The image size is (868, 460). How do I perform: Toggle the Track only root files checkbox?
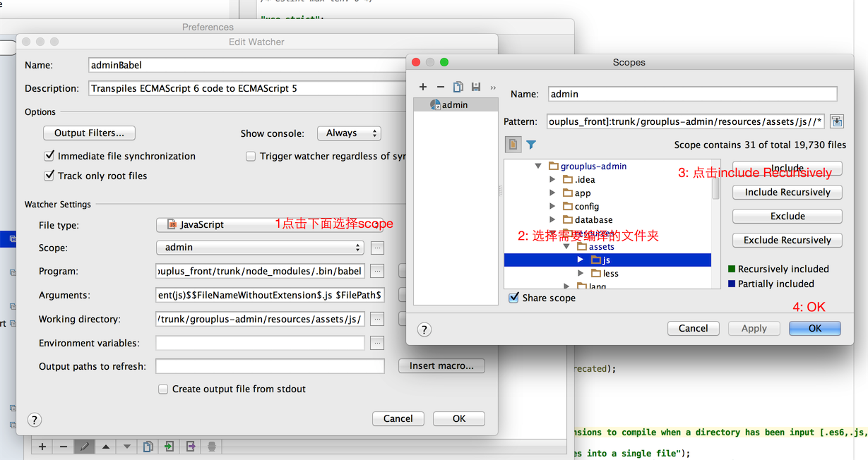click(x=49, y=176)
